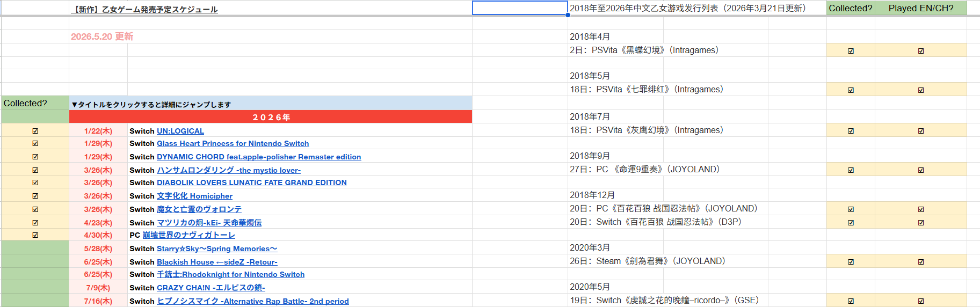This screenshot has width=980, height=307.
Task: Select the 2020年3月 month cell
Action: click(x=615, y=247)
